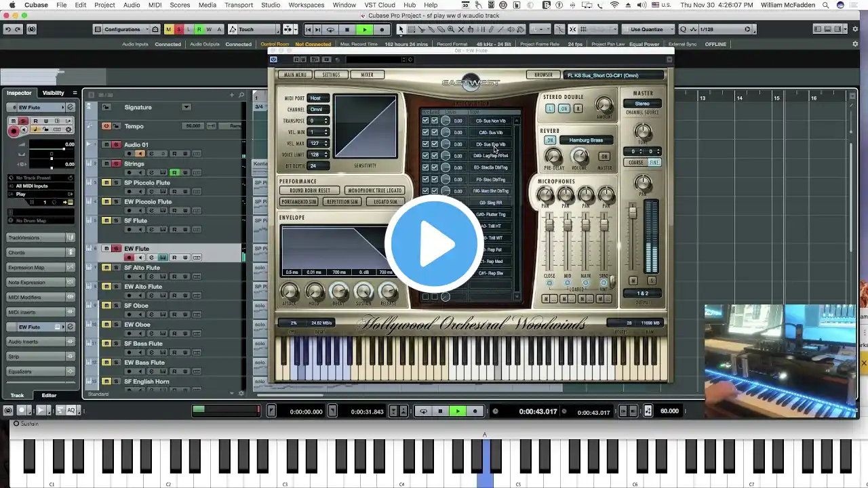Select the Range Selection tool
The width and height of the screenshot is (868, 488).
click(x=411, y=29)
